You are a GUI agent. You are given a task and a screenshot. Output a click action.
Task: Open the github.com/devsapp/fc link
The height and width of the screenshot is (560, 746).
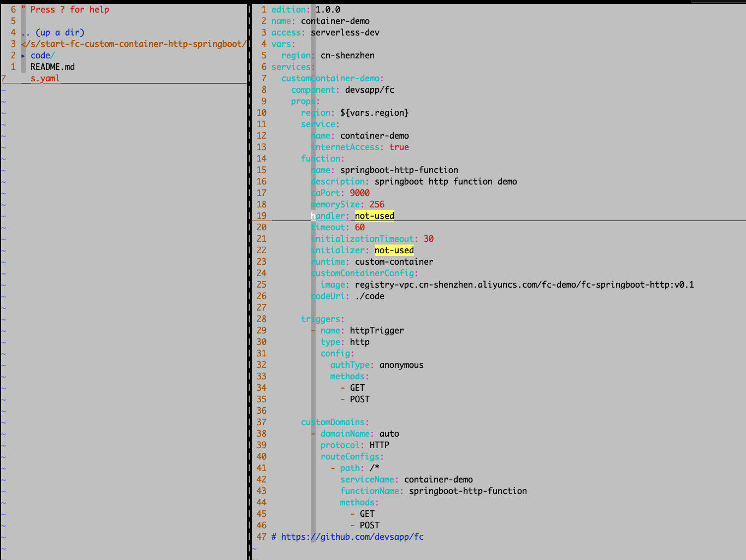352,537
